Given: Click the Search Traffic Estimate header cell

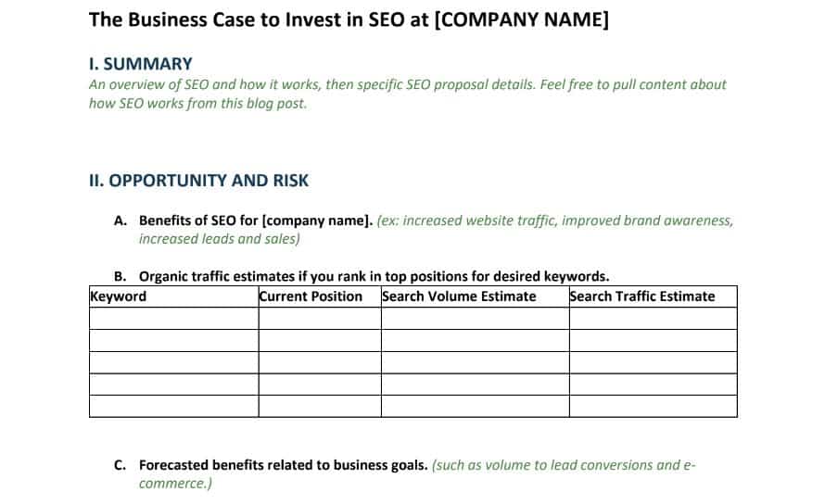Looking at the screenshot, I should coord(653,296).
